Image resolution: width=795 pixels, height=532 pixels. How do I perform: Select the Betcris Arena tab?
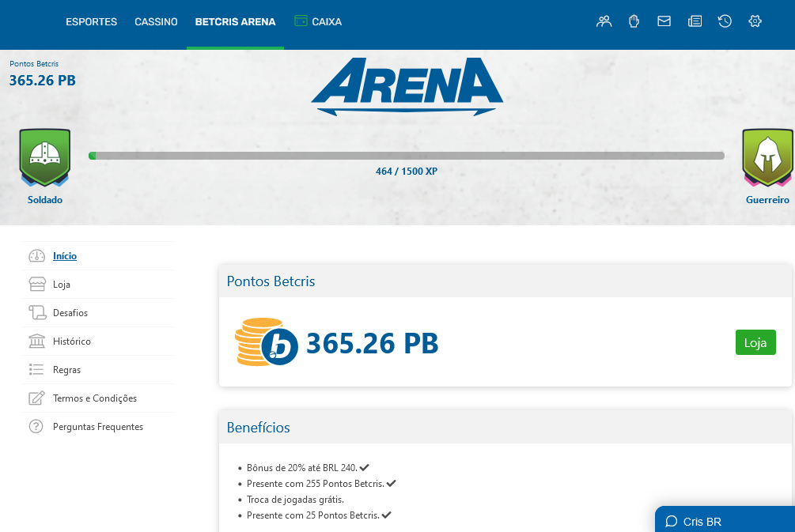235,22
